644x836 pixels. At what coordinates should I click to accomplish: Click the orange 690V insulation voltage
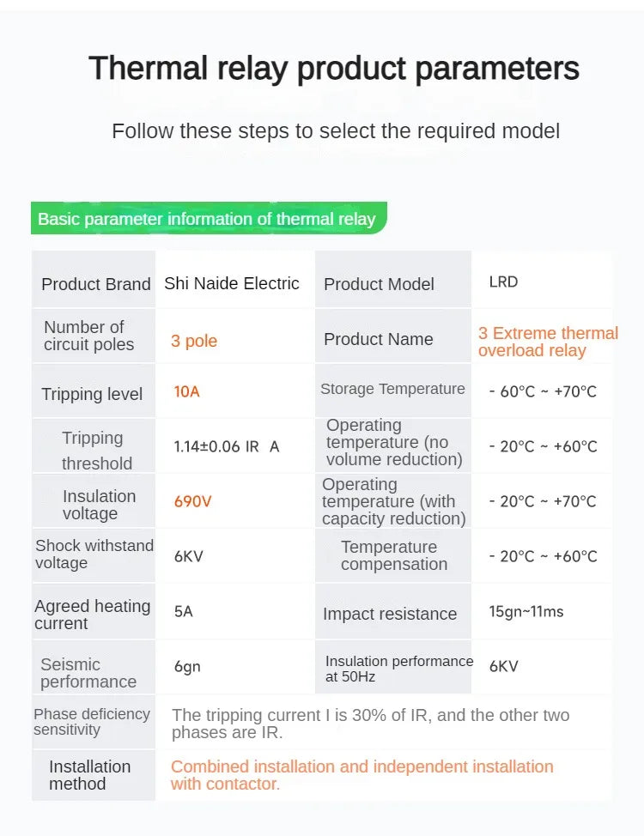click(192, 501)
